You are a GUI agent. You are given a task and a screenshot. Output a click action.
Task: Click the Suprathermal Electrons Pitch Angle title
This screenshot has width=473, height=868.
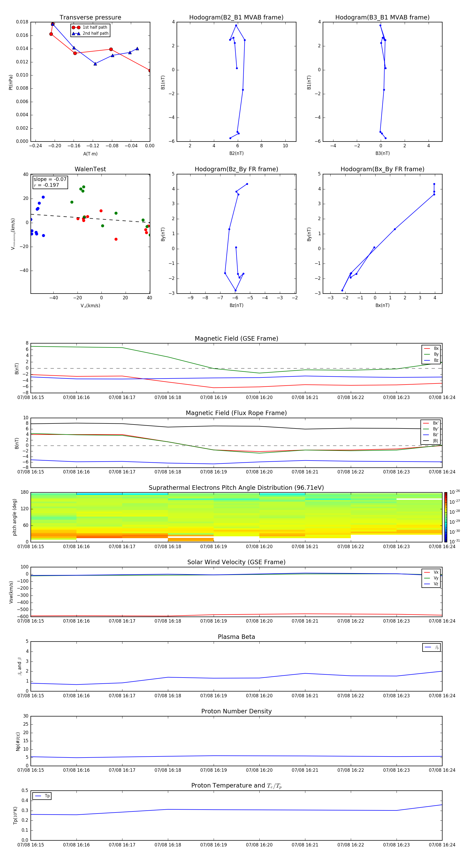click(x=236, y=488)
